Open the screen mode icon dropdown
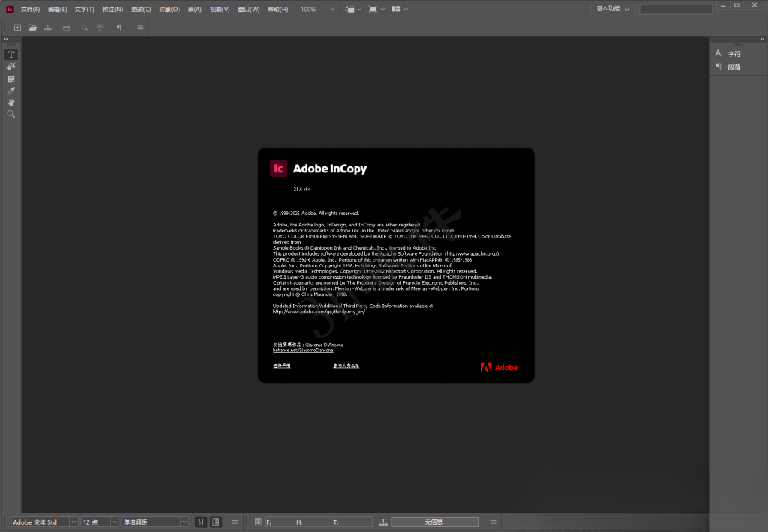768x532 pixels. point(376,9)
